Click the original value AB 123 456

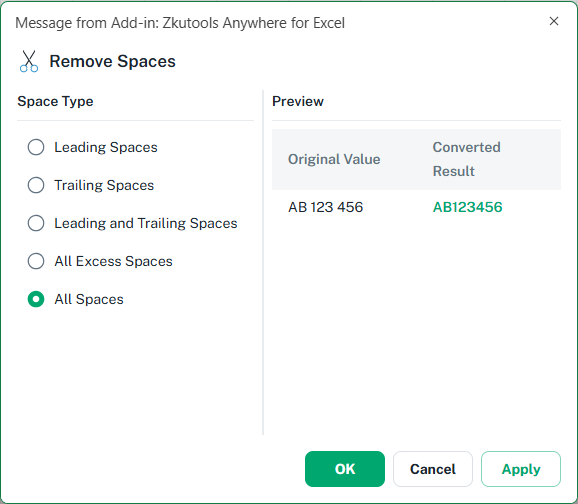(325, 207)
